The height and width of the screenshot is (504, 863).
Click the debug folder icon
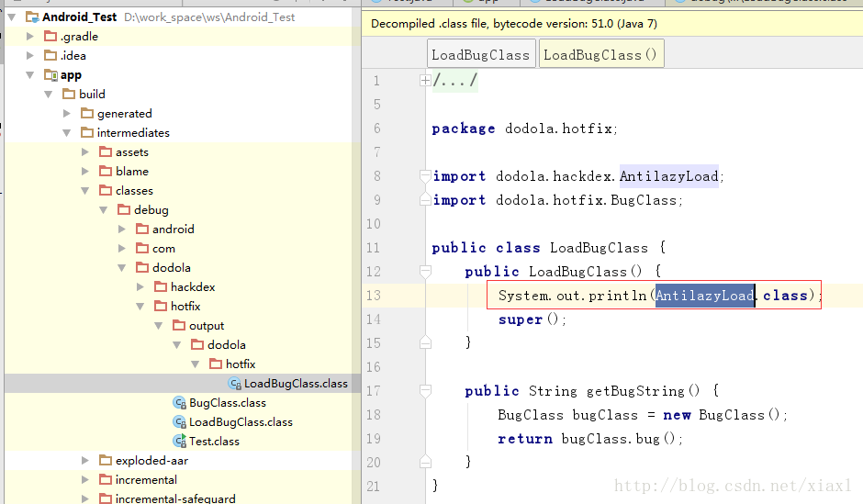[x=124, y=209]
